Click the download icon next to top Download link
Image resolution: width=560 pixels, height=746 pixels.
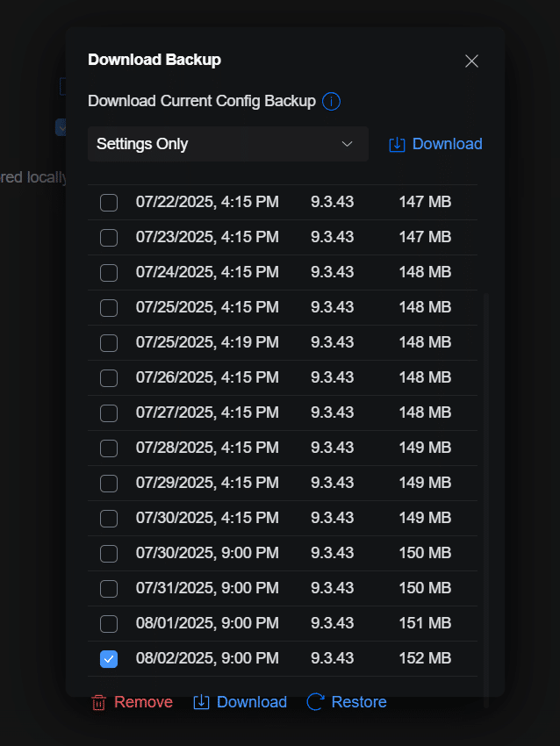[395, 143]
